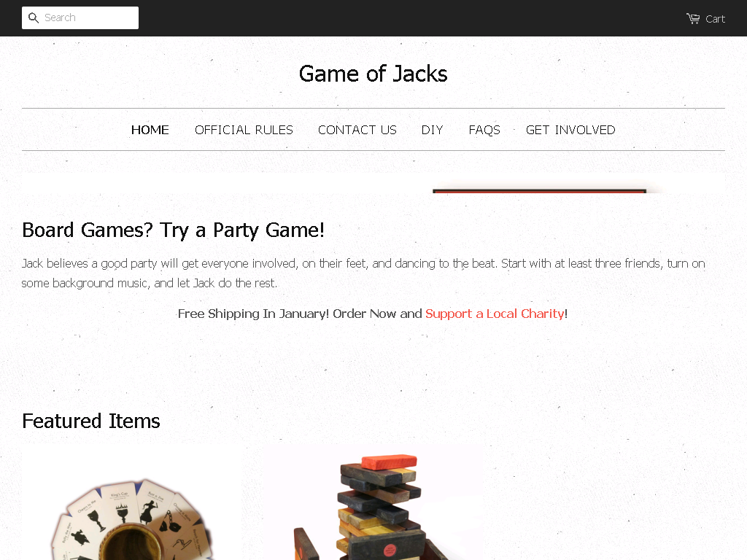Open the FAQS page
The image size is (747, 560).
pyautogui.click(x=484, y=130)
